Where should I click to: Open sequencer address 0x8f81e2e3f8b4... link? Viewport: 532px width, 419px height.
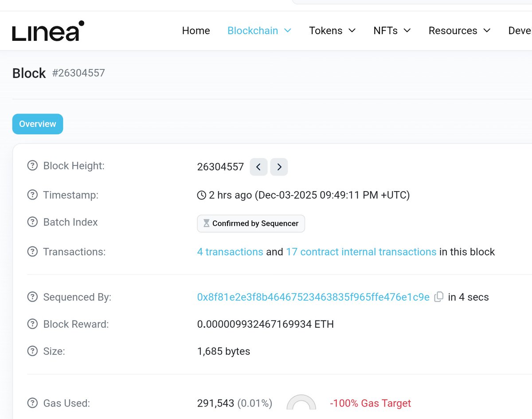(x=313, y=297)
